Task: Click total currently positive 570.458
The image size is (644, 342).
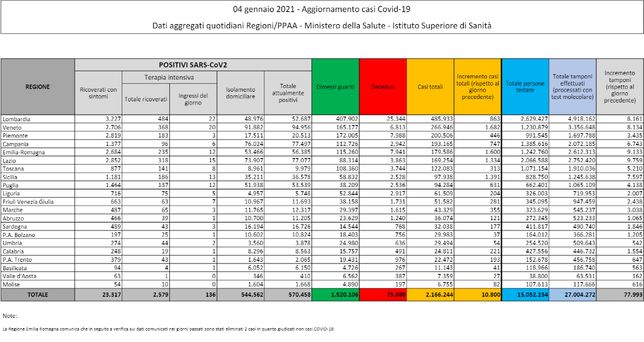Action: [x=299, y=295]
